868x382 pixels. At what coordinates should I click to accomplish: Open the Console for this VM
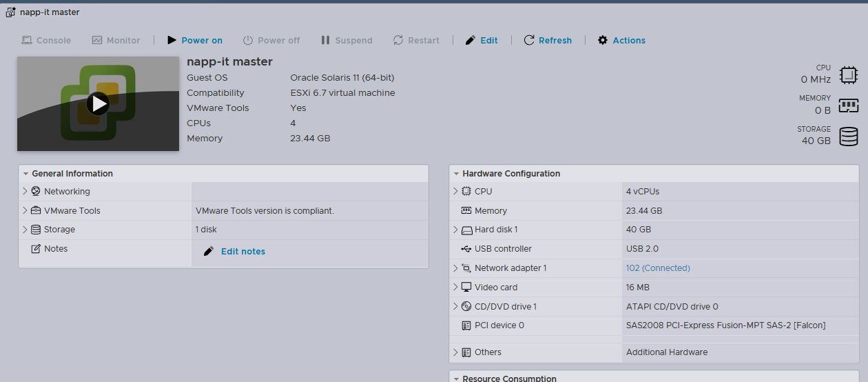click(46, 40)
